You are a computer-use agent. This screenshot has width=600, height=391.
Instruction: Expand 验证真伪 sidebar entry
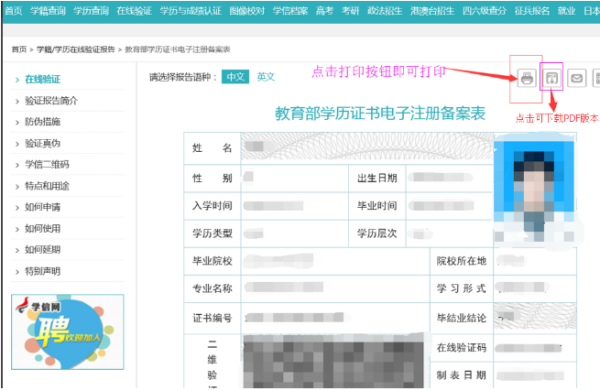[x=43, y=143]
